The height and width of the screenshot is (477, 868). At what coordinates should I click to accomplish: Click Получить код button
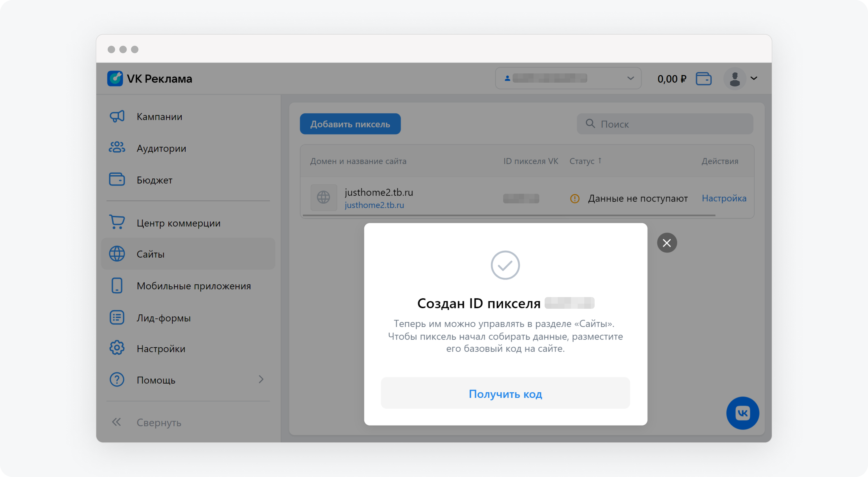(505, 393)
